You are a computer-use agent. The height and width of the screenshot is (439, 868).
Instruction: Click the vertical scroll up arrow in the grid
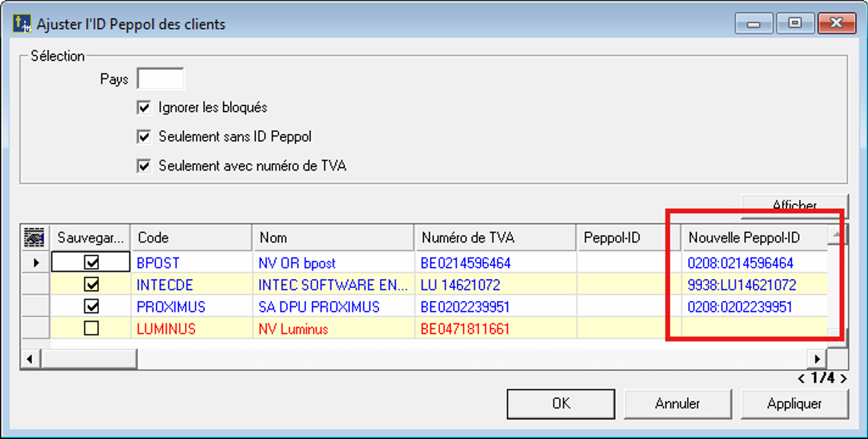coord(837,236)
